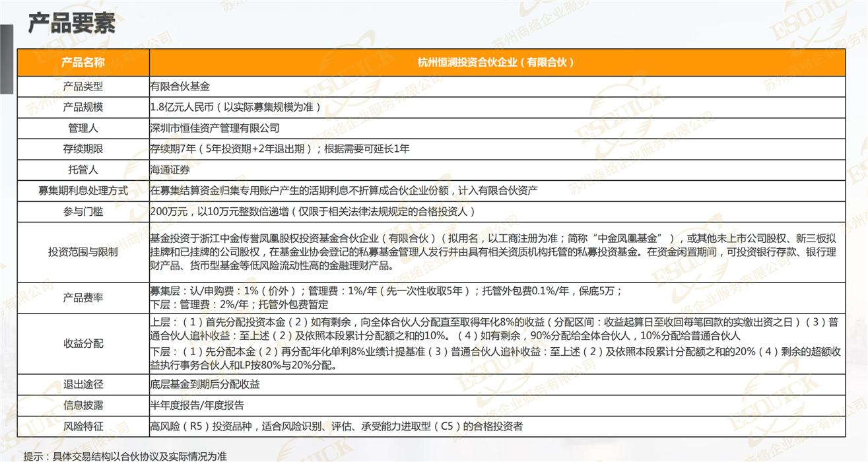Click the 风险特征 row label
This screenshot has height=462, width=868.
point(83,426)
